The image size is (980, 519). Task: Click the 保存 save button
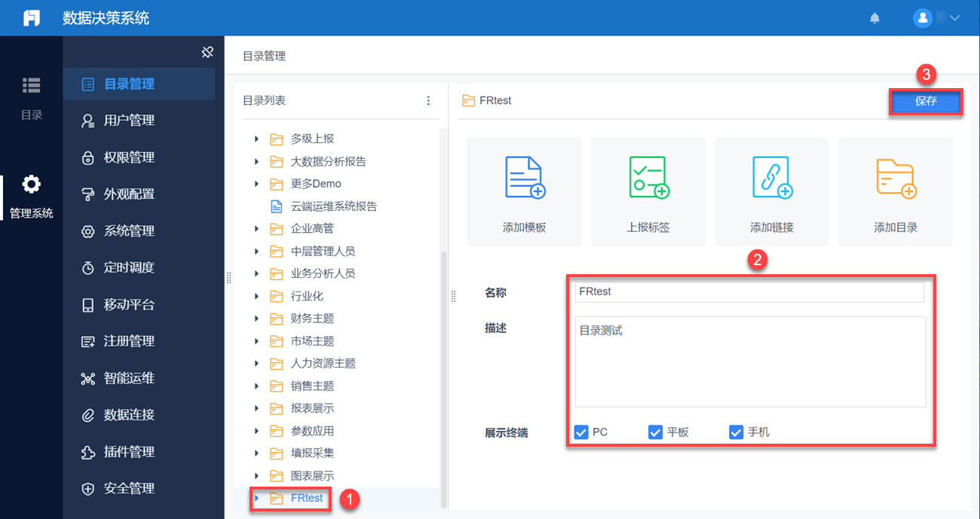tap(926, 102)
